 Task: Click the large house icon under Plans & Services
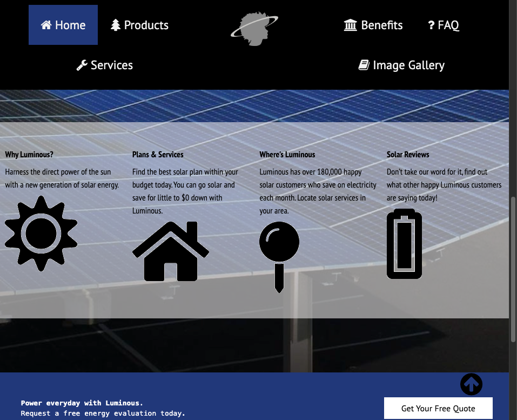coord(171,251)
